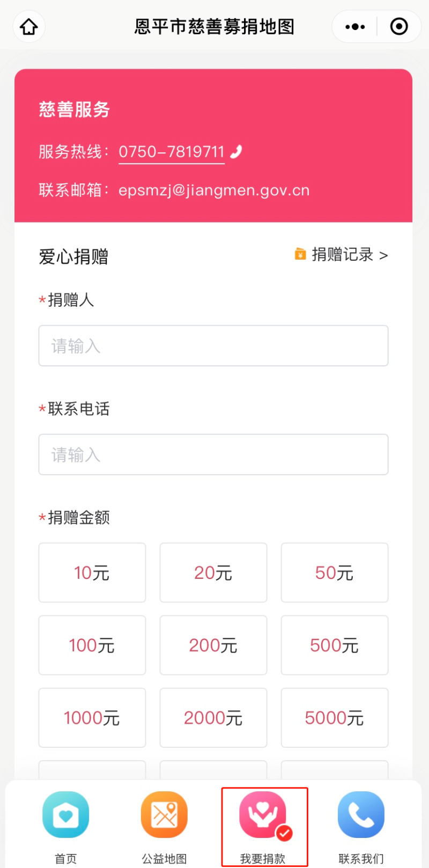
Task: Switch to 我要捐款 tab
Action: click(263, 826)
